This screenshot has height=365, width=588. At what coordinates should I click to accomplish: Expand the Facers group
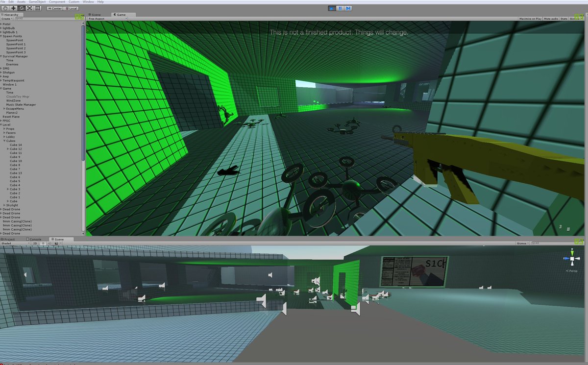(4, 133)
